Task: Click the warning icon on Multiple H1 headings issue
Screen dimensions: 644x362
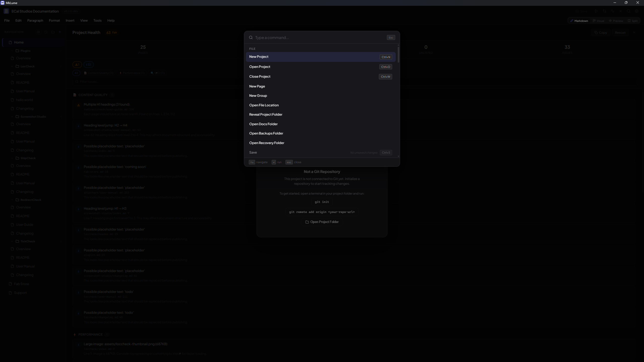Action: click(78, 105)
